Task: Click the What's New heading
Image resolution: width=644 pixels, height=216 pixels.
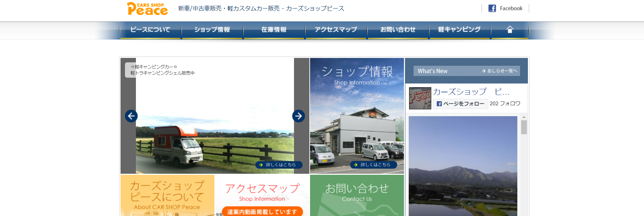Action: pyautogui.click(x=433, y=71)
